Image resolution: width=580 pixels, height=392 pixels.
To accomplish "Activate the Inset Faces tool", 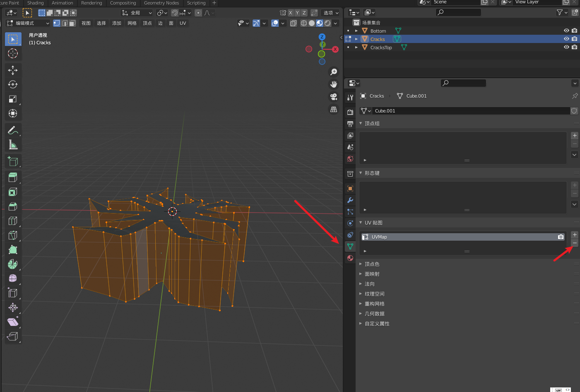I will point(13,192).
